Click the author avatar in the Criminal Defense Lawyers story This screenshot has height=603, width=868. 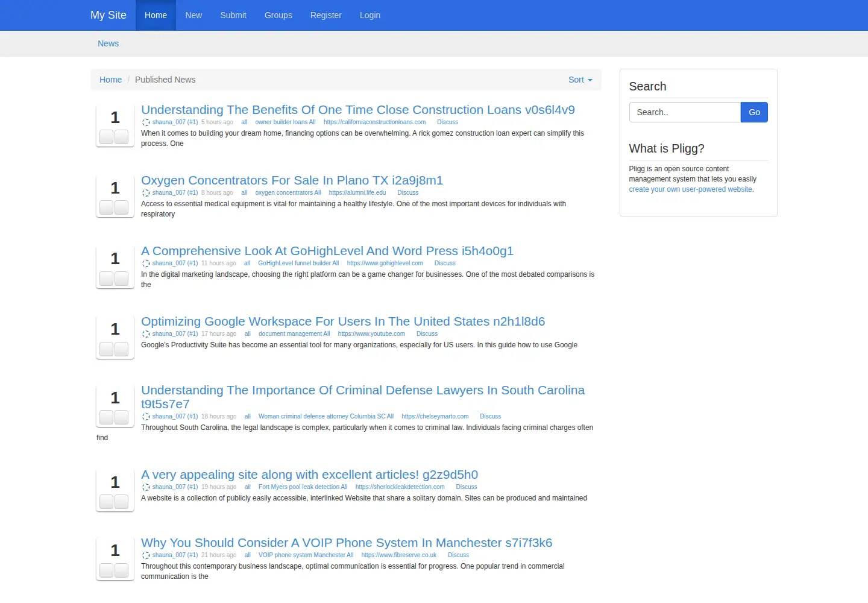(x=146, y=417)
